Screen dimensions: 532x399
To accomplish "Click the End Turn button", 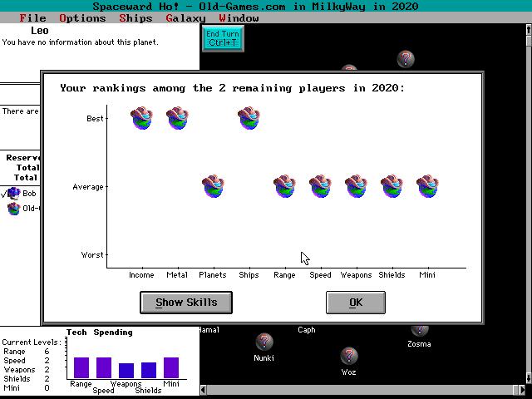I will (x=223, y=38).
